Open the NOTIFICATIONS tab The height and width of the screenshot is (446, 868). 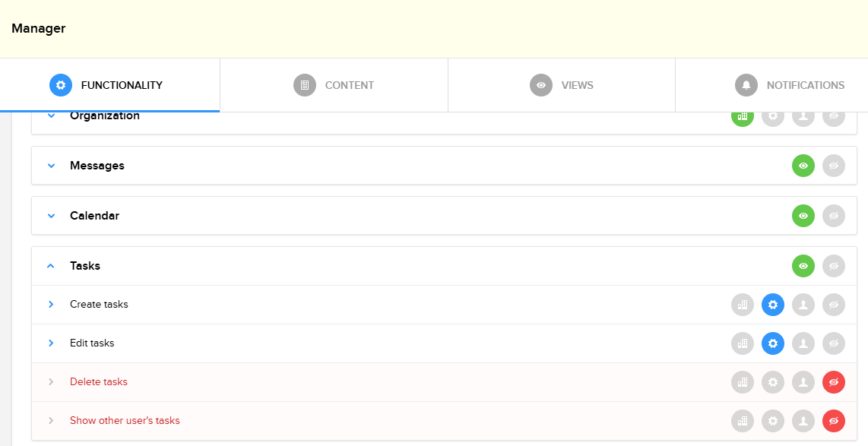click(790, 85)
